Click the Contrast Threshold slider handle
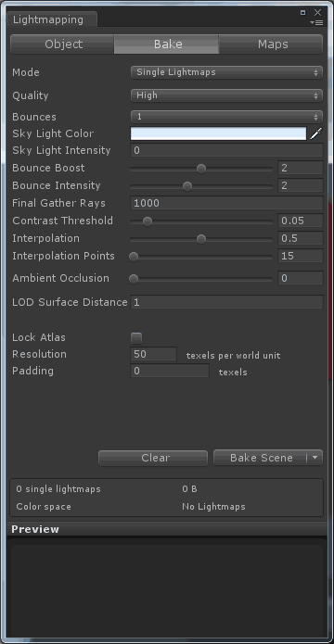 pos(148,221)
